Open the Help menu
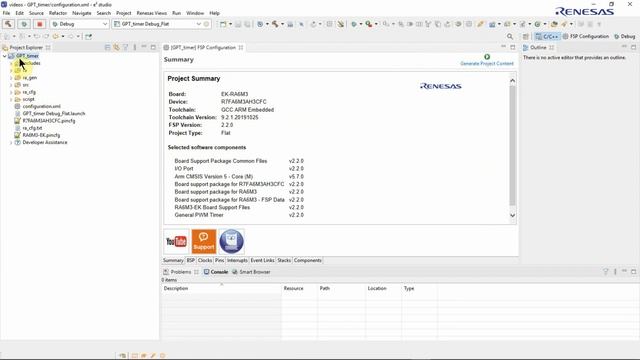Screen dimensions: 640x360 (x=215, y=13)
